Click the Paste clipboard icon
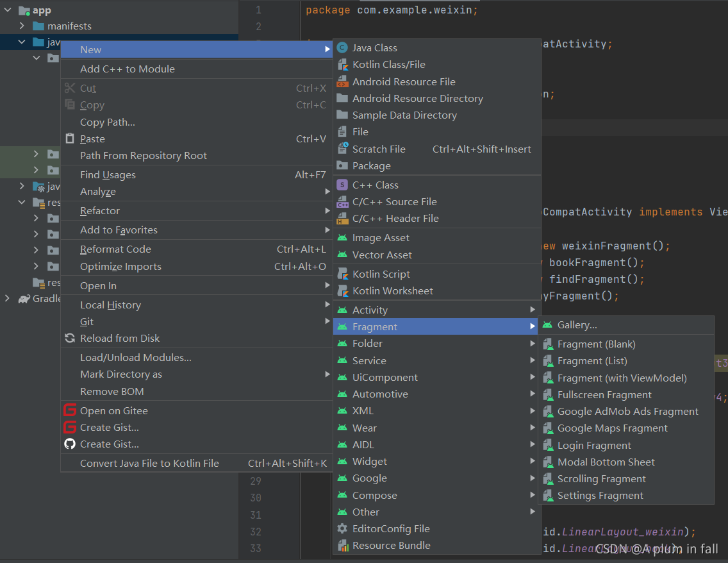Image resolution: width=728 pixels, height=563 pixels. (x=70, y=139)
